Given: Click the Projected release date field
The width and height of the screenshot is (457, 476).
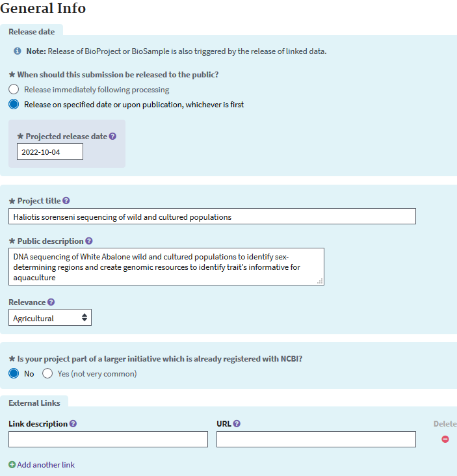Looking at the screenshot, I should point(50,152).
